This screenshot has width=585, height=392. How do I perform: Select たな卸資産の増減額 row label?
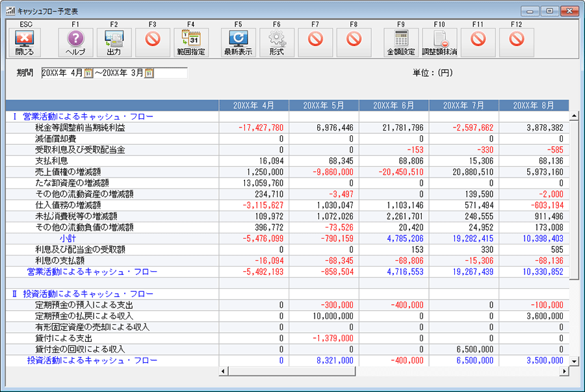(x=72, y=183)
